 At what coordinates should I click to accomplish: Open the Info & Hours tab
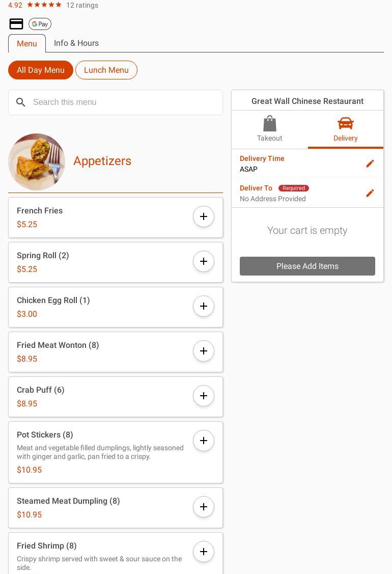76,43
